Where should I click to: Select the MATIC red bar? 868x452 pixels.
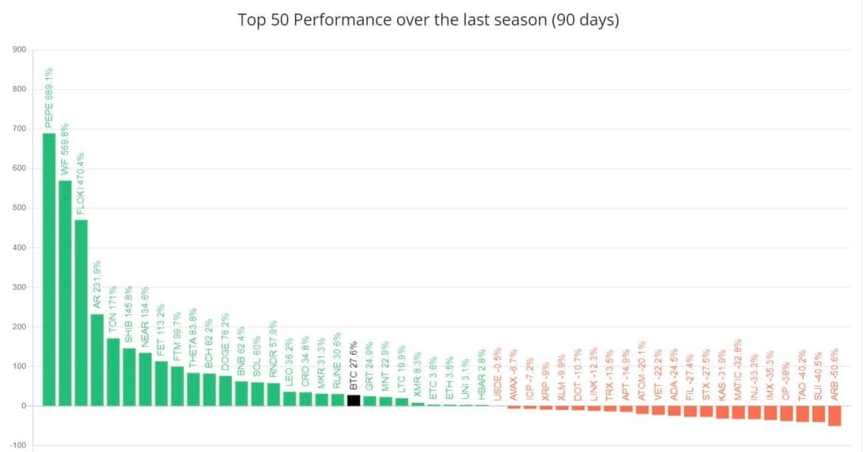click(738, 412)
